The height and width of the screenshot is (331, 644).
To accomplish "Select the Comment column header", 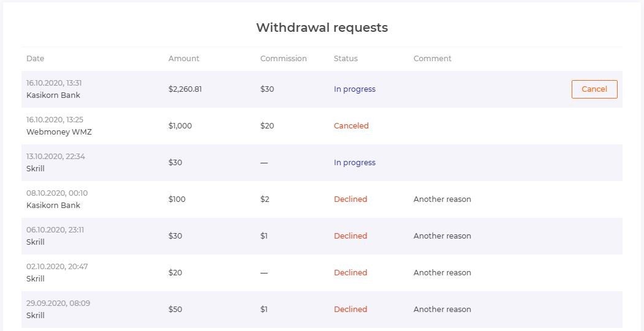I will pos(432,59).
